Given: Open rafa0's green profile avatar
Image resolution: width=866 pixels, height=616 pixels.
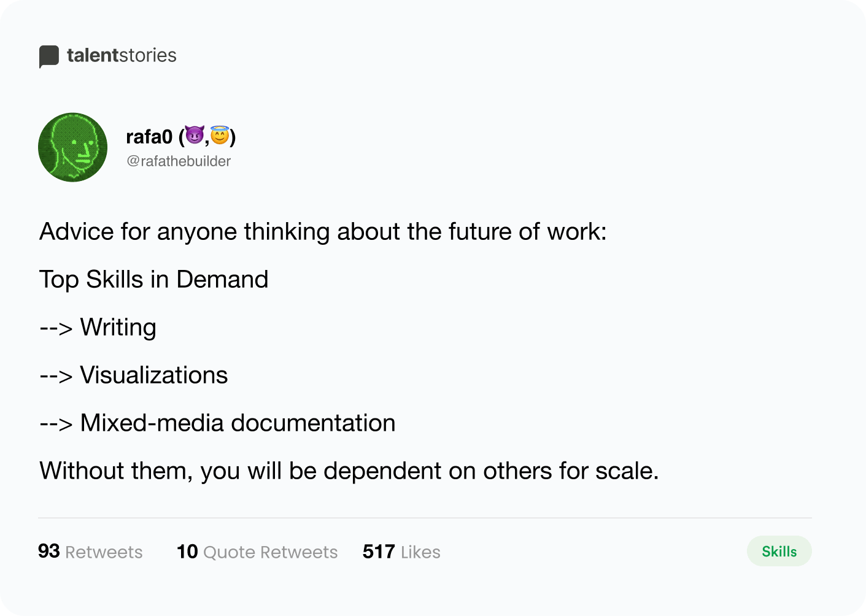Looking at the screenshot, I should click(x=72, y=147).
